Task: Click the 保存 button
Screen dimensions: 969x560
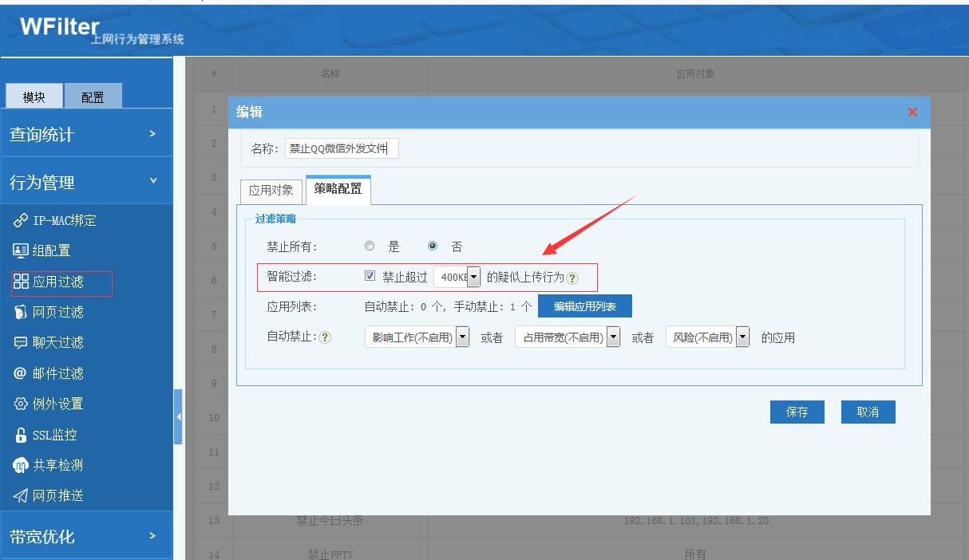Action: [x=797, y=412]
